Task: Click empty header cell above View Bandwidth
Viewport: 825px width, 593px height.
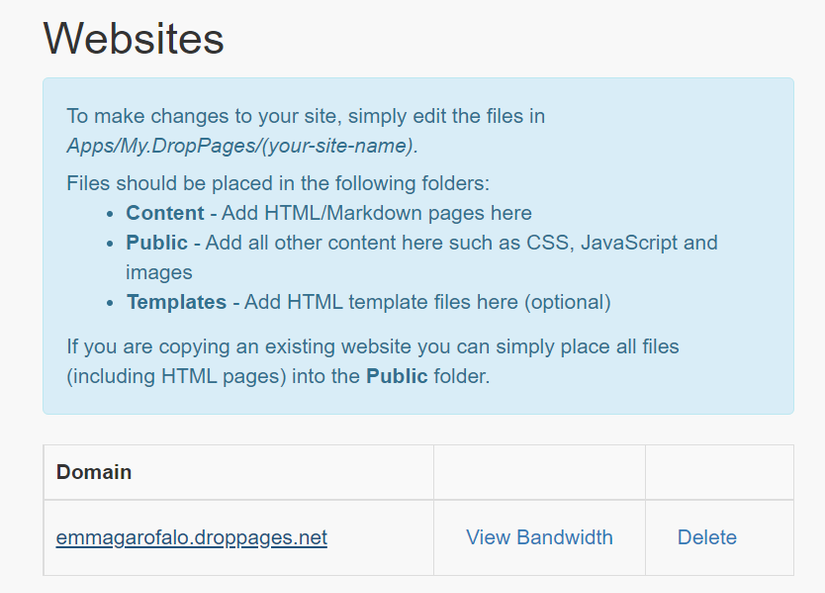Action: [x=539, y=472]
